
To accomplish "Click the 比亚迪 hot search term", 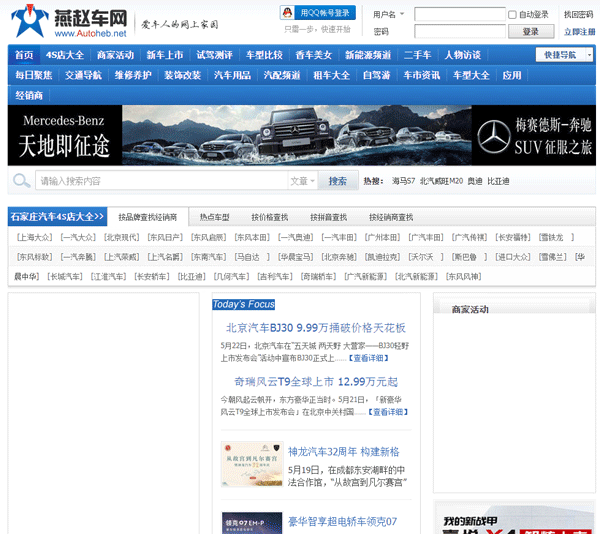I will 498,181.
